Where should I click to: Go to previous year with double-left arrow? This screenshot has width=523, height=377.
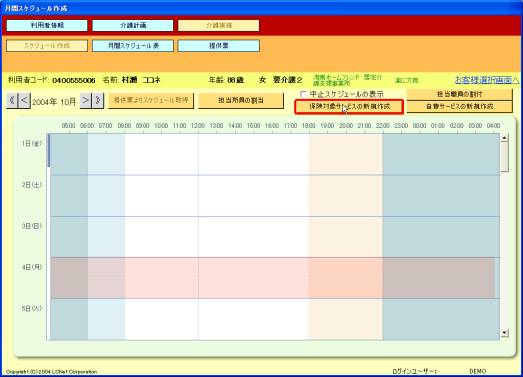pos(12,100)
